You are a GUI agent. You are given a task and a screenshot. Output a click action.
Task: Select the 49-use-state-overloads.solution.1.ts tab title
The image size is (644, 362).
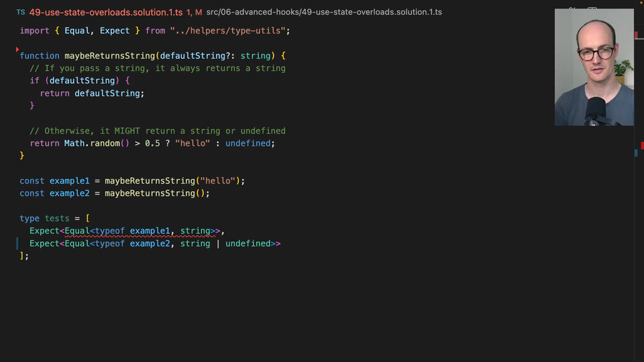(106, 12)
